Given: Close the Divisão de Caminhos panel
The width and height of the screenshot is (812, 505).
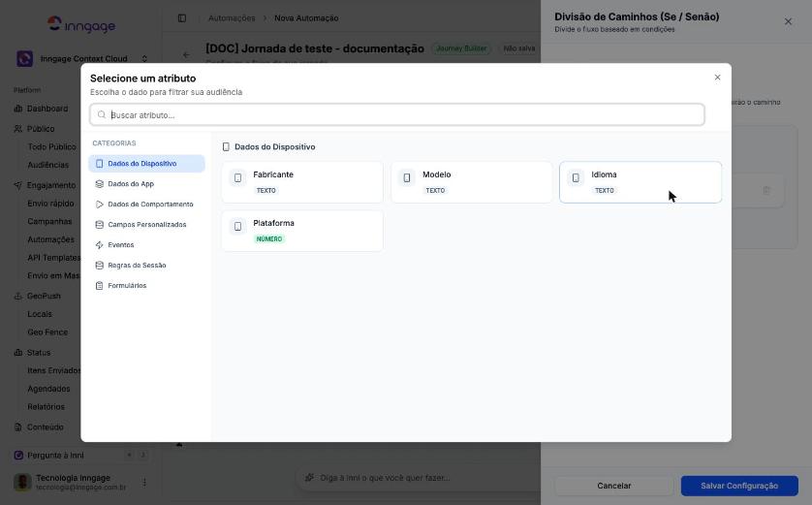Looking at the screenshot, I should (x=788, y=21).
